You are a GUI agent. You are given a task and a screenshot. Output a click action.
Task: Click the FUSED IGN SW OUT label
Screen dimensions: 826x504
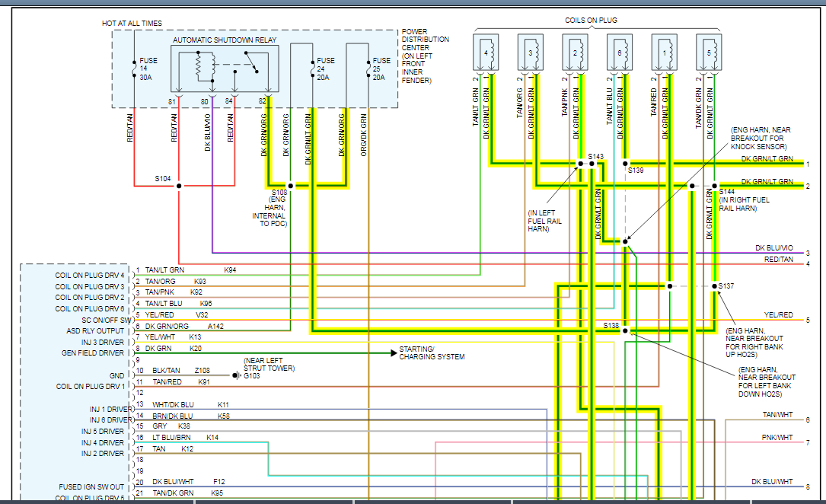91,486
